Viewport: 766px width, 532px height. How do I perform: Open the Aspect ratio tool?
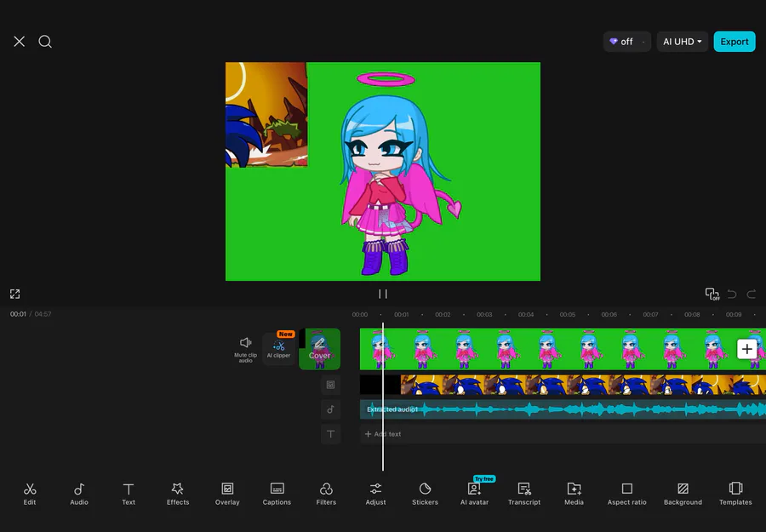[626, 494]
